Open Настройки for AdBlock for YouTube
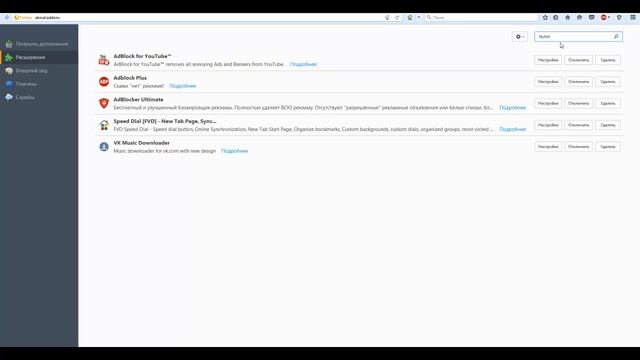The height and width of the screenshot is (360, 640). point(548,60)
